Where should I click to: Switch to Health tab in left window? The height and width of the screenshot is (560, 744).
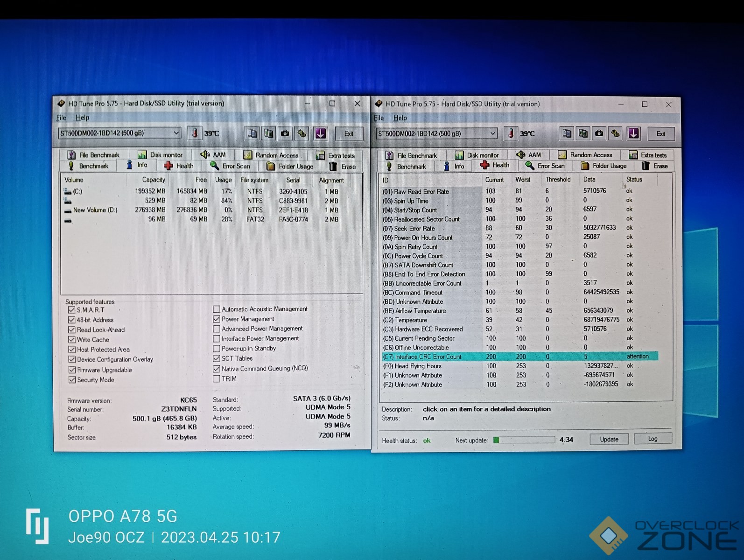(179, 166)
